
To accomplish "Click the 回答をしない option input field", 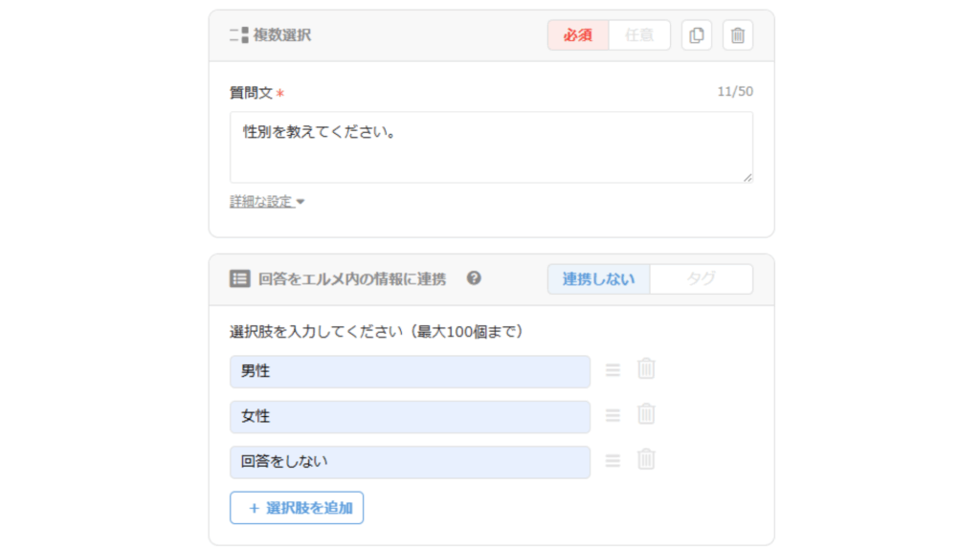I will pos(410,461).
